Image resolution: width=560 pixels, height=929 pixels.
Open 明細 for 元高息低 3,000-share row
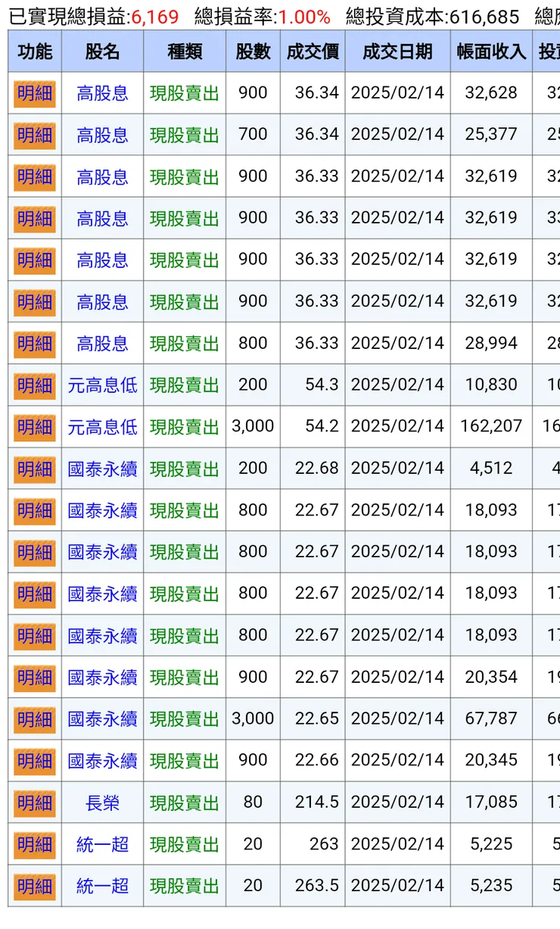35,428
